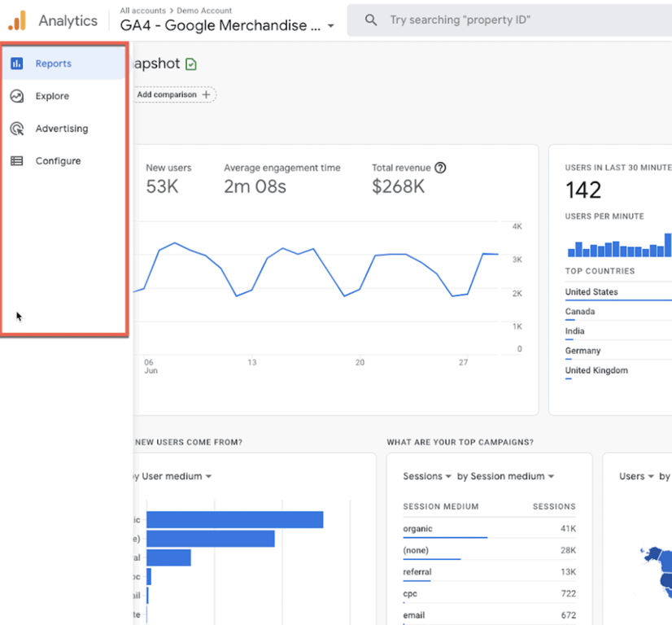Click the 53K new users value
The height and width of the screenshot is (625, 672).
click(x=162, y=186)
